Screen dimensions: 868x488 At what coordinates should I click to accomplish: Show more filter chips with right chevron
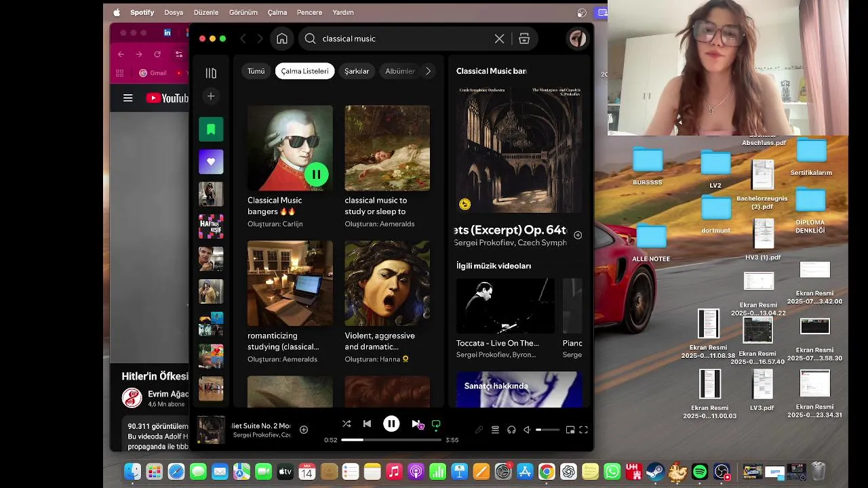[428, 71]
